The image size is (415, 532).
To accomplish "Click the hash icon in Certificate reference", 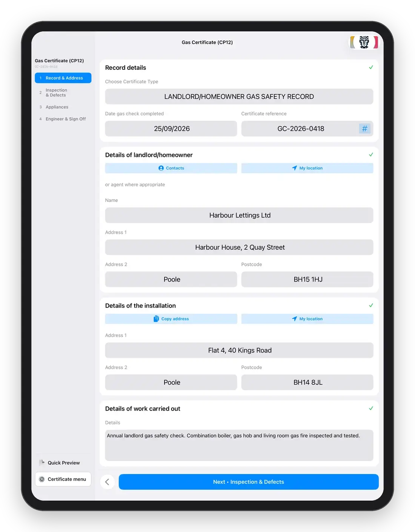I will 364,129.
